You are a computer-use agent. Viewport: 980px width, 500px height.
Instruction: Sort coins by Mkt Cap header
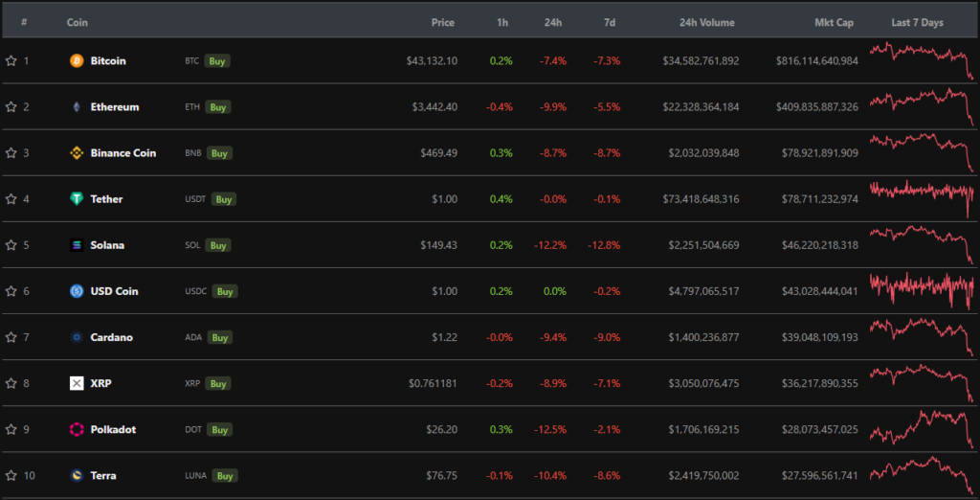pos(832,22)
